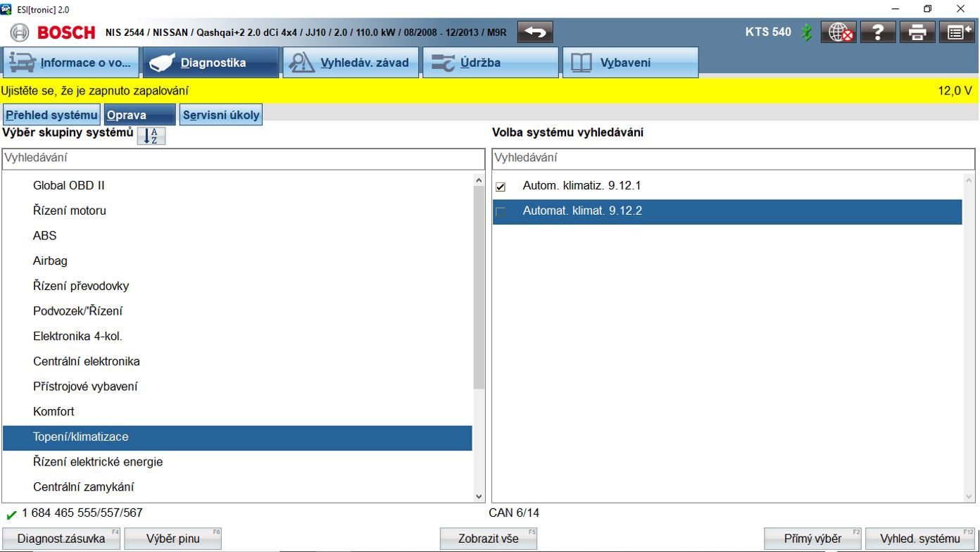This screenshot has height=552, width=980.
Task: Click the green Bluetooth status icon
Action: point(808,32)
